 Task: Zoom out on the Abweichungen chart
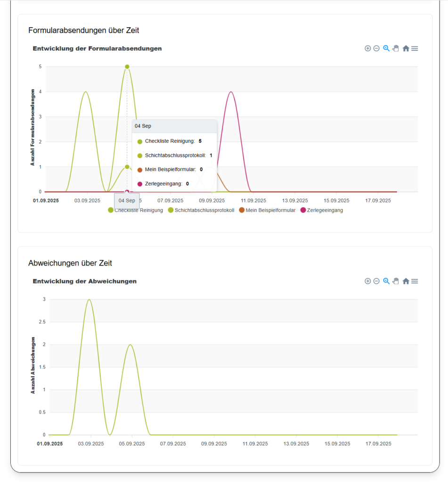(376, 281)
